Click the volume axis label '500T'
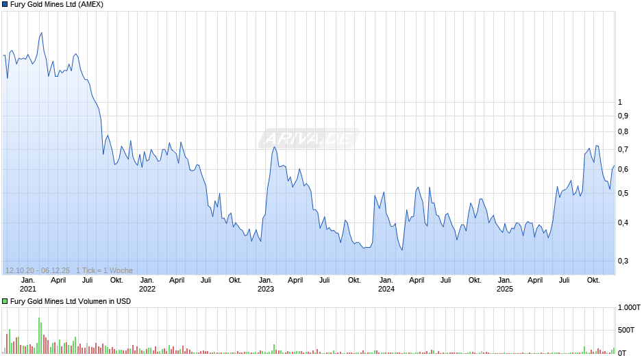The width and height of the screenshot is (644, 360). pyautogui.click(x=626, y=330)
